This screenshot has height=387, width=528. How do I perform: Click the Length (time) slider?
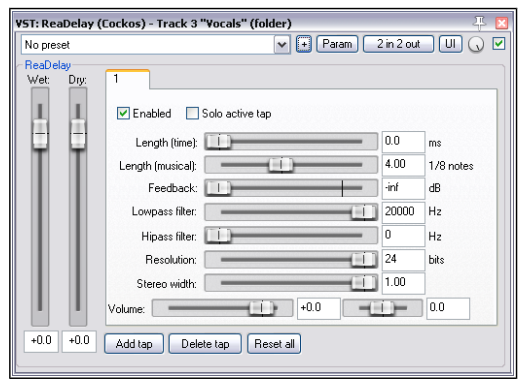click(291, 141)
